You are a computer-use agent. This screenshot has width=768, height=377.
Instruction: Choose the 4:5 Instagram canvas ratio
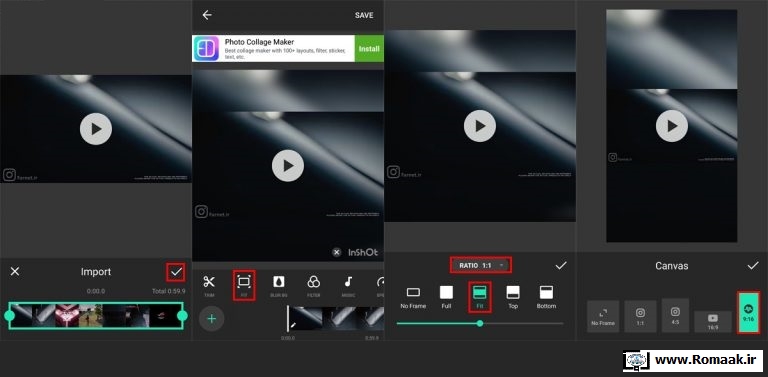675,315
